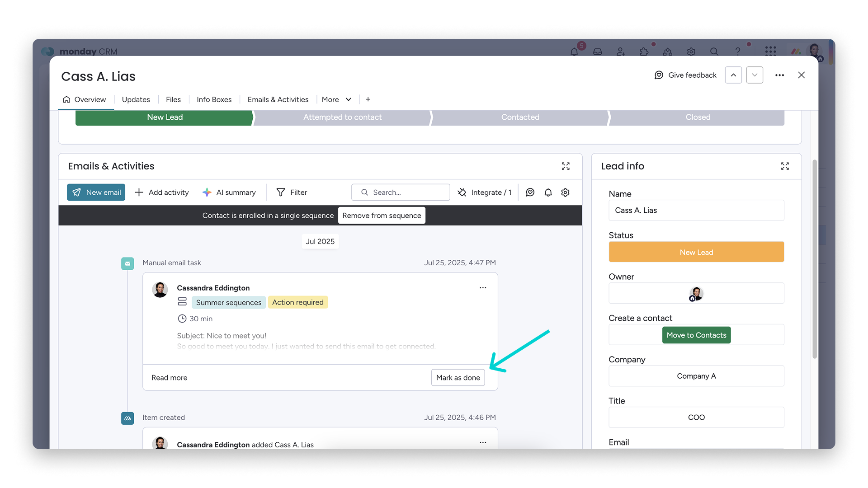
Task: Open the apps puzzle-piece icon
Action: coord(644,52)
